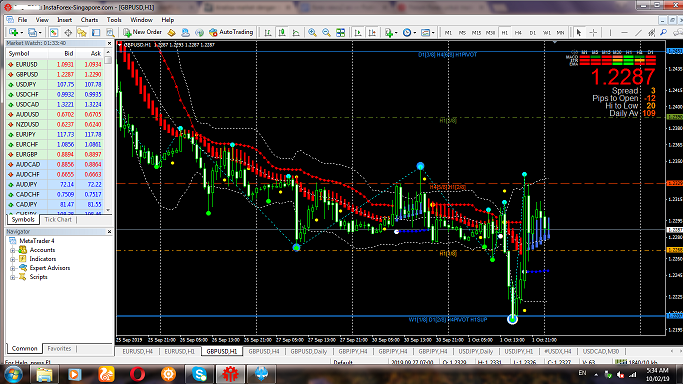Open the Insert menu
683x384 pixels.
64,20
